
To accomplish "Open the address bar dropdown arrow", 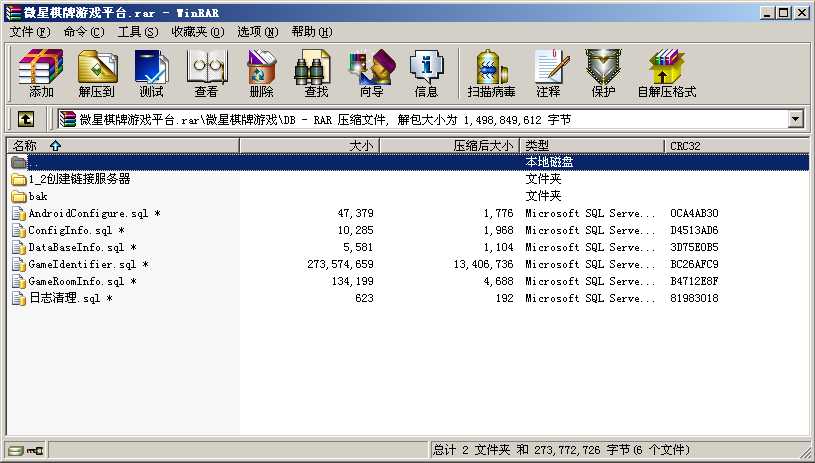I will click(795, 120).
